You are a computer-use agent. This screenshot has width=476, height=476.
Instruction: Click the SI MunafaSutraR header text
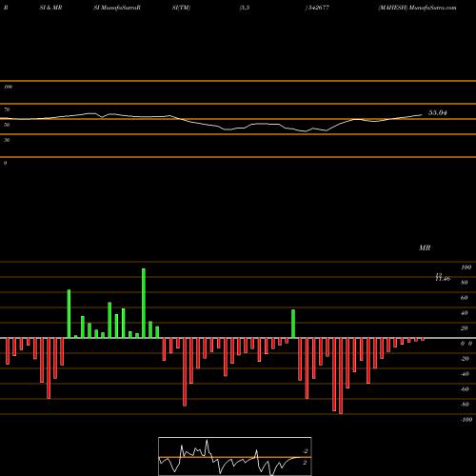coord(117,8)
